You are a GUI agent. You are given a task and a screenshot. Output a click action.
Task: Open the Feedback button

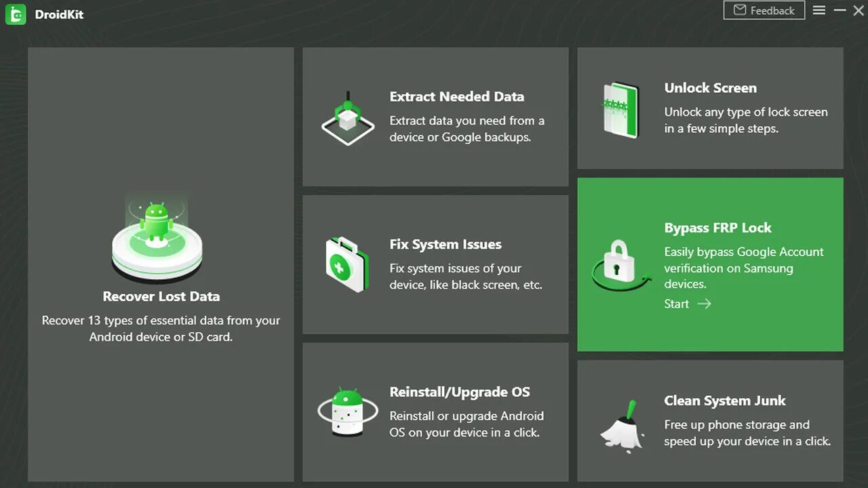click(x=764, y=10)
